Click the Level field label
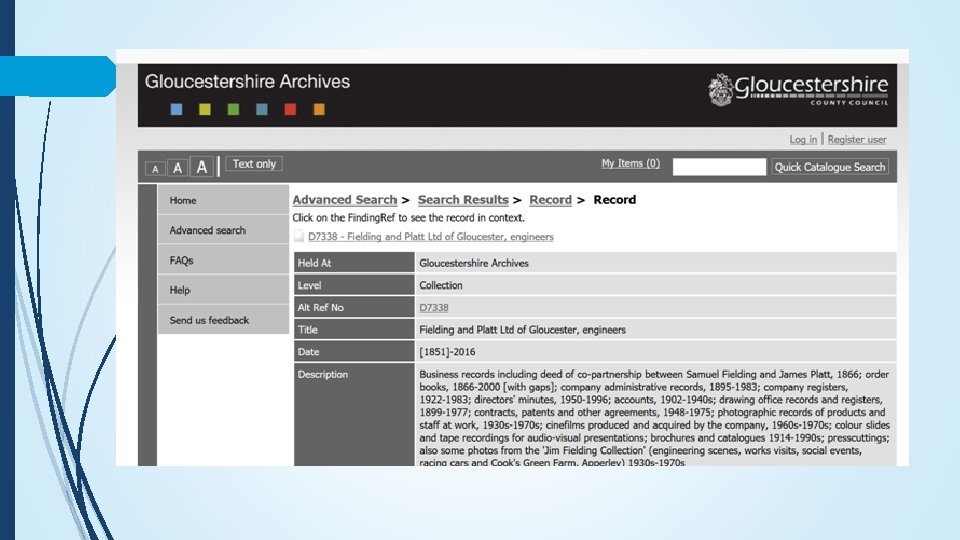The height and width of the screenshot is (540, 960). [354, 285]
